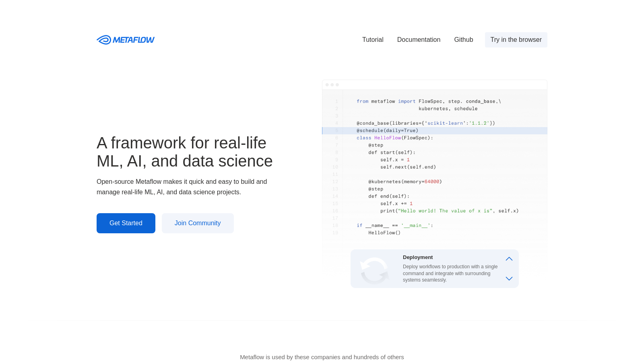Click the Join Community button
644x362 pixels.
click(x=198, y=223)
